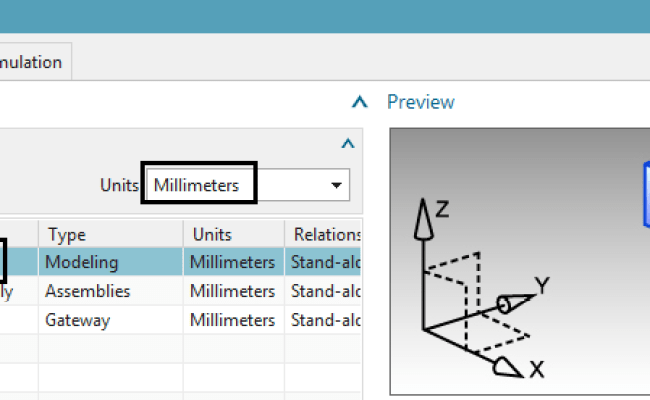The width and height of the screenshot is (650, 400).
Task: Sort by the Relationship column header
Action: [x=323, y=235]
